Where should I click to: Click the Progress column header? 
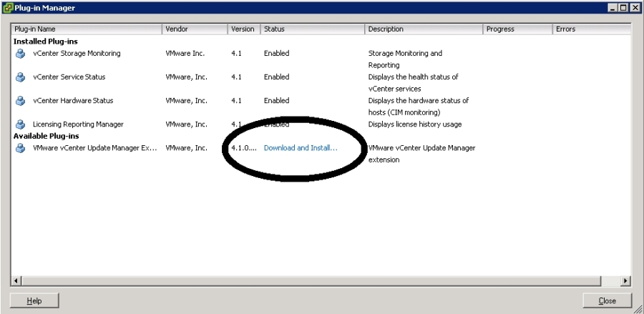[x=518, y=29]
